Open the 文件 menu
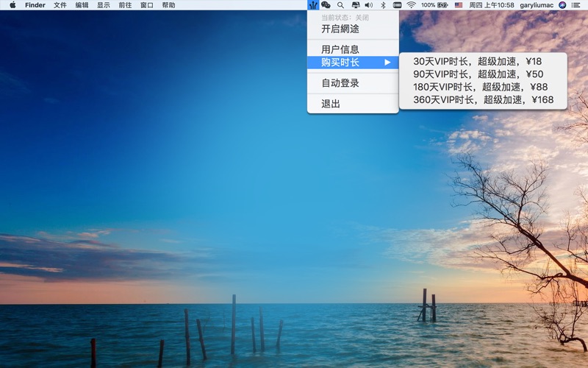588x368 pixels. point(60,5)
